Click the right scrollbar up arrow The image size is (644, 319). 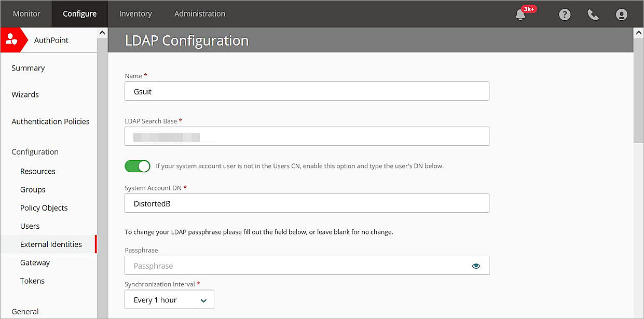pyautogui.click(x=639, y=32)
